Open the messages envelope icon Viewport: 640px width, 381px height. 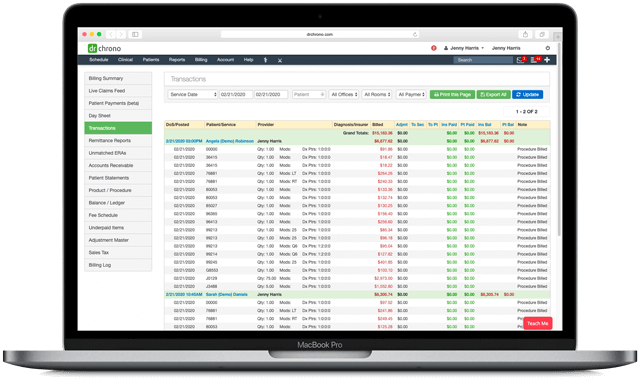(x=520, y=60)
